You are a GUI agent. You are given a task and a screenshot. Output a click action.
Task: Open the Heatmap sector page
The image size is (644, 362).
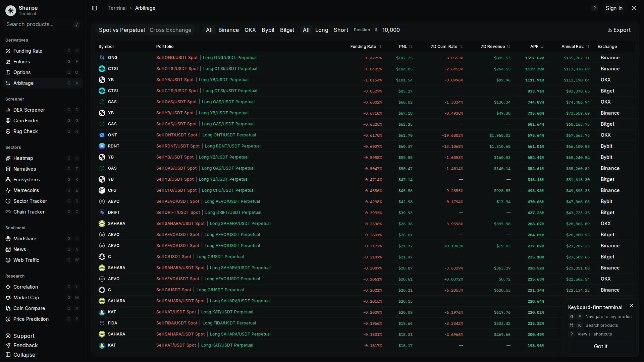coord(23,158)
